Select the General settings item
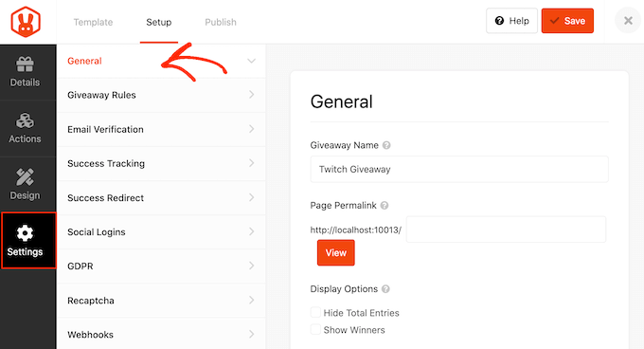This screenshot has width=644, height=349. click(x=161, y=61)
